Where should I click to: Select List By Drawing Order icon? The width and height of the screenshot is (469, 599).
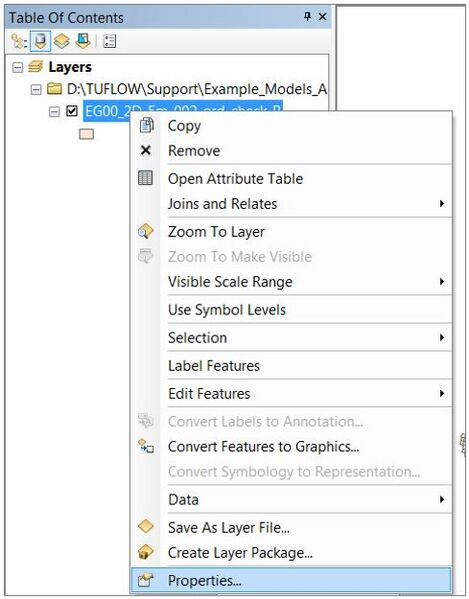coord(18,41)
